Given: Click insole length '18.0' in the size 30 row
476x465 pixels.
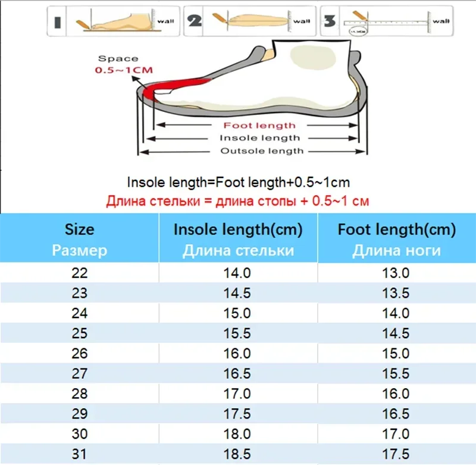Looking at the screenshot, I should tap(237, 433).
